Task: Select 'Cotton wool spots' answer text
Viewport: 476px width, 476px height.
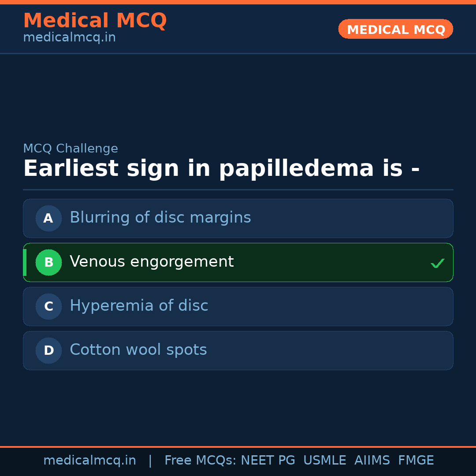Action: [138, 350]
